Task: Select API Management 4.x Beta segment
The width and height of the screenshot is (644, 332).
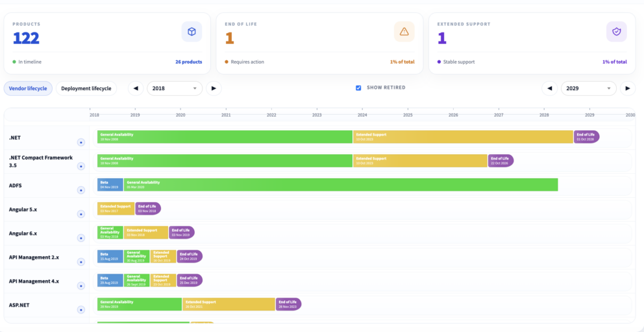Action: [x=110, y=280]
